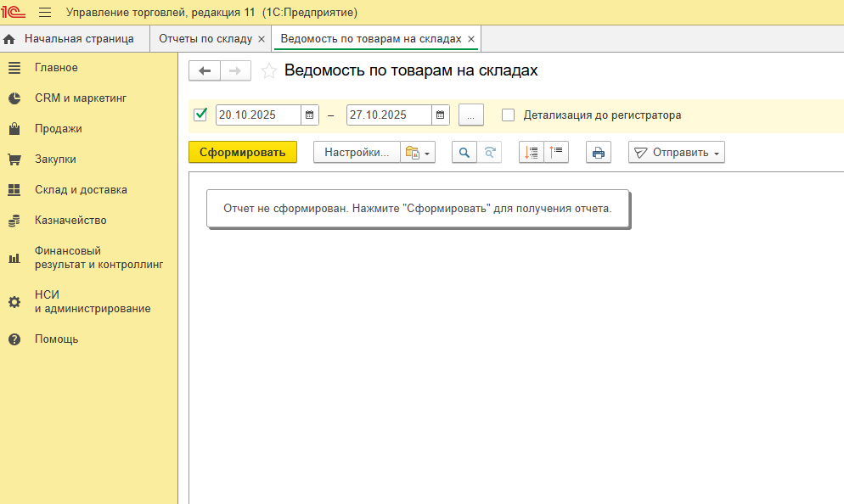Open period selection with ellipsis button
Image resolution: width=844 pixels, height=504 pixels.
coord(470,115)
